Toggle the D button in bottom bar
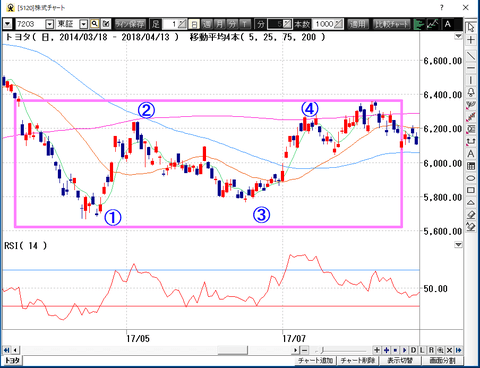The width and height of the screenshot is (480, 368). 413,350
